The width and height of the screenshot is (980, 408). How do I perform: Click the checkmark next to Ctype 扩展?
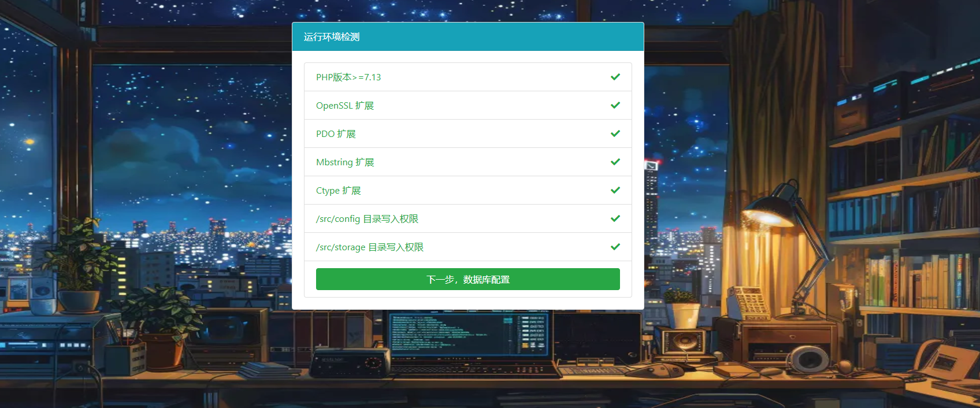point(615,190)
